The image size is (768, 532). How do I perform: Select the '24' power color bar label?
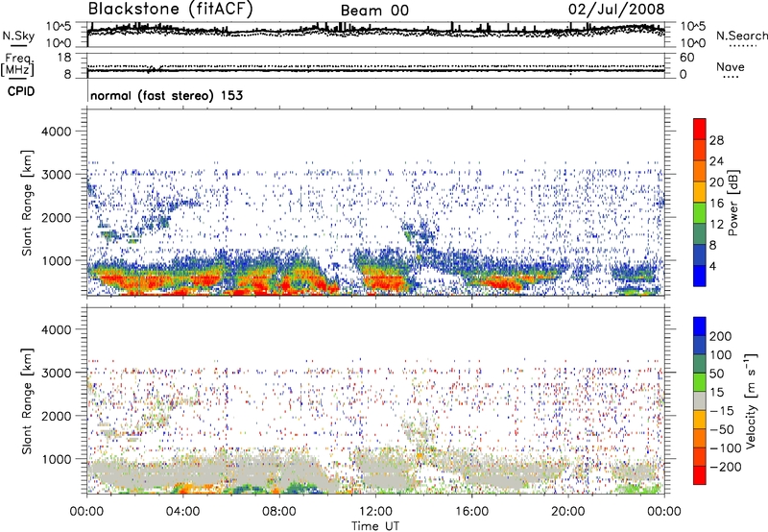(716, 161)
